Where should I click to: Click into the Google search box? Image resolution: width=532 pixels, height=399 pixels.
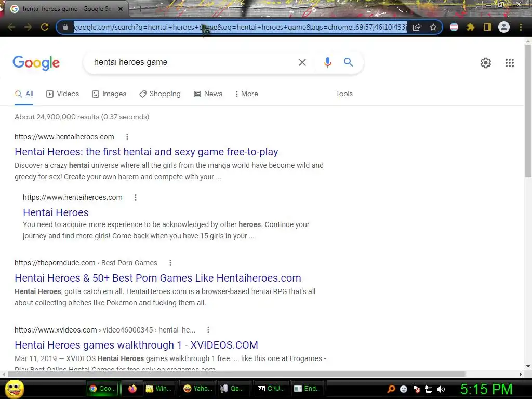[x=193, y=62]
